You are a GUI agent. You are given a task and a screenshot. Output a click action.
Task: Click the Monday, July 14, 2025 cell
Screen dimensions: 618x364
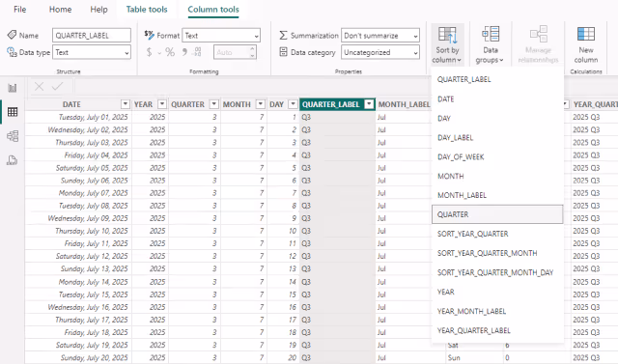coord(79,282)
